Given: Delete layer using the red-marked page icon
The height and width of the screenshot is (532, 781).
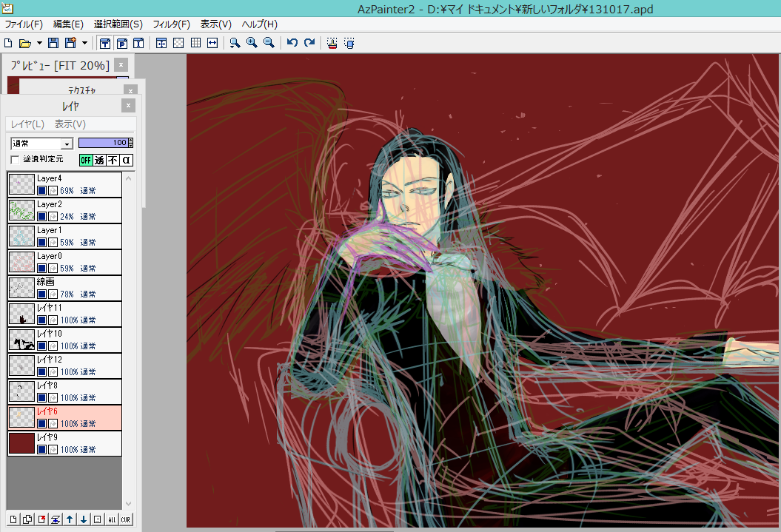Looking at the screenshot, I should pos(41,519).
